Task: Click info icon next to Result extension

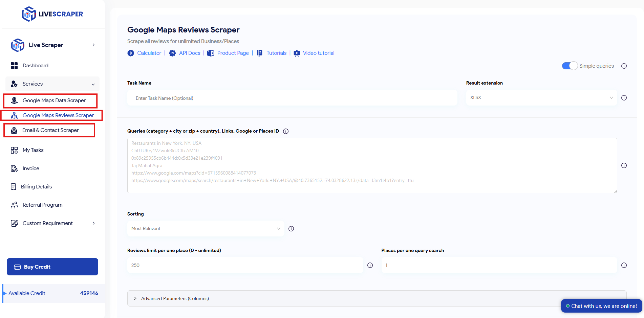Action: (x=624, y=98)
